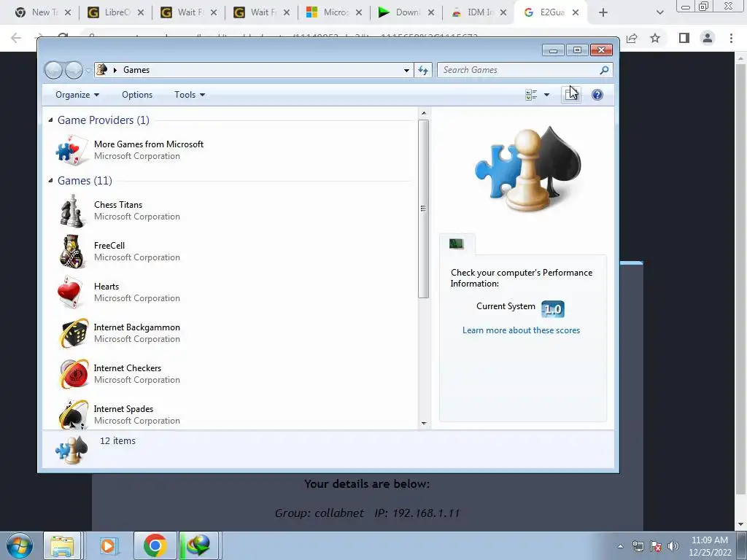Viewport: 747px width, 560px height.
Task: Select the Internet Backgammon dice icon
Action: pos(74,332)
